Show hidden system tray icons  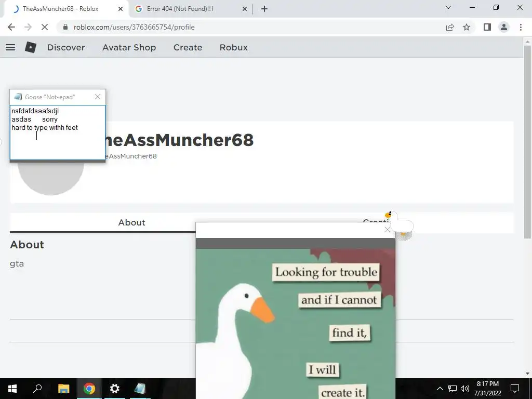point(440,389)
